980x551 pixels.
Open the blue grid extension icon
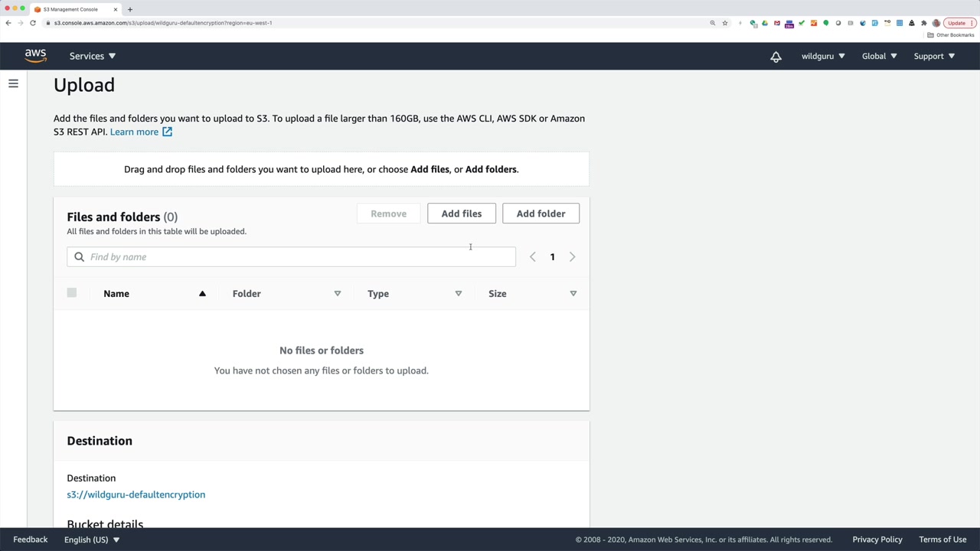(x=900, y=23)
